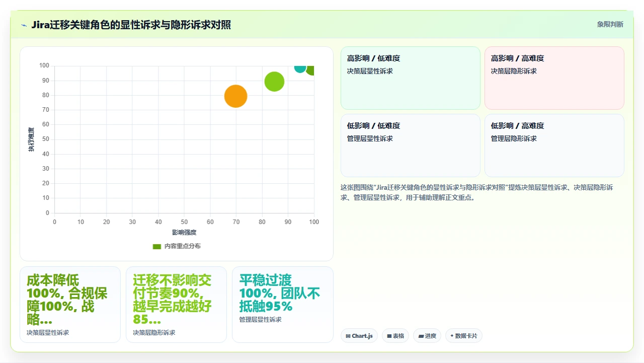
Task: Click the description paragraph starting 这张图围绕
Action: tap(476, 192)
